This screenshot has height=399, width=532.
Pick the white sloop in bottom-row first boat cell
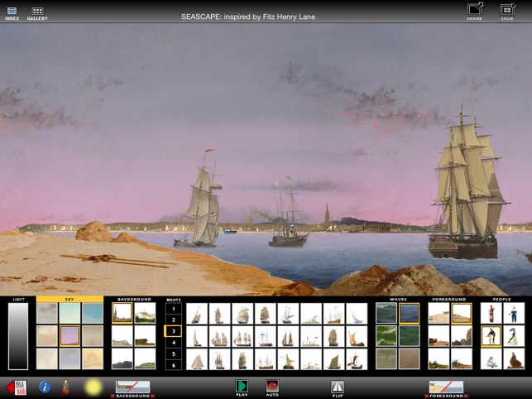[197, 359]
